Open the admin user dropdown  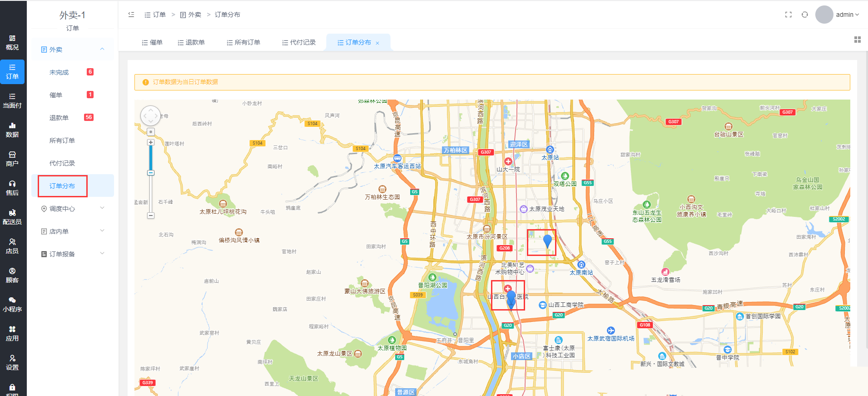click(848, 15)
